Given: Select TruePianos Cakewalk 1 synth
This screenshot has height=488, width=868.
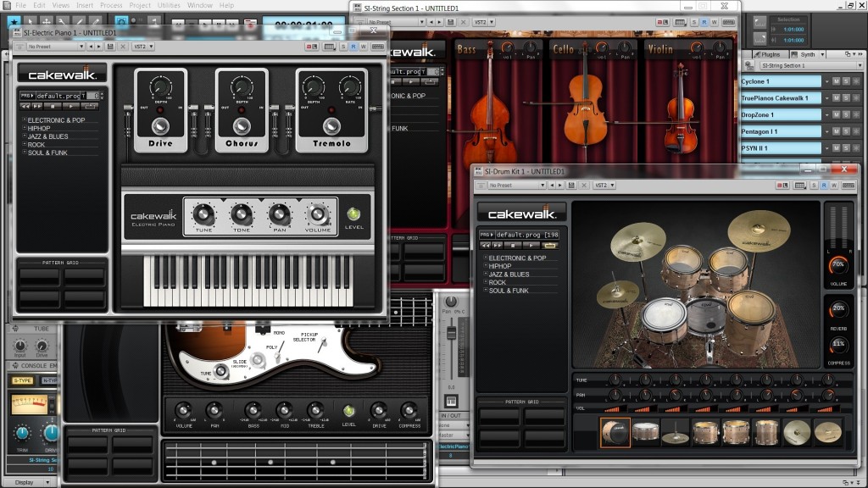Looking at the screenshot, I should tap(781, 98).
